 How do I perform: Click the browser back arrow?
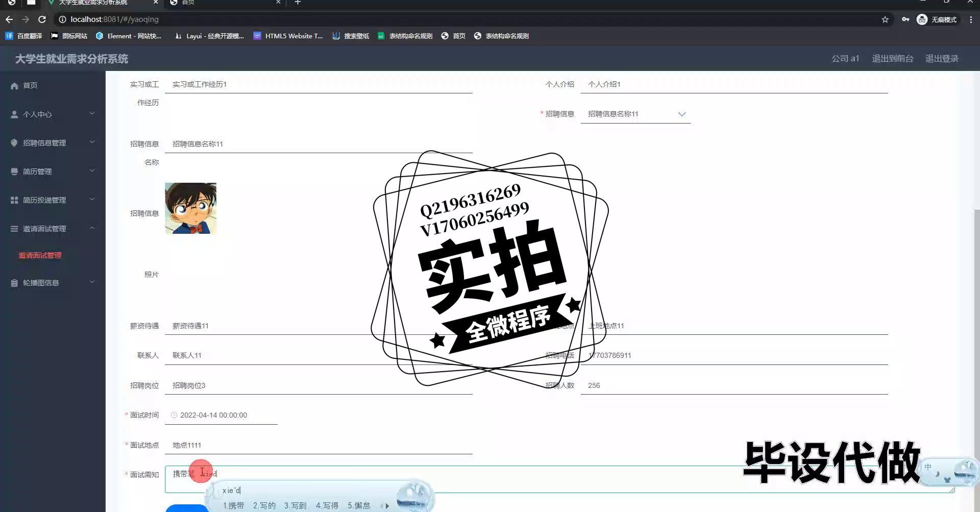[9, 19]
